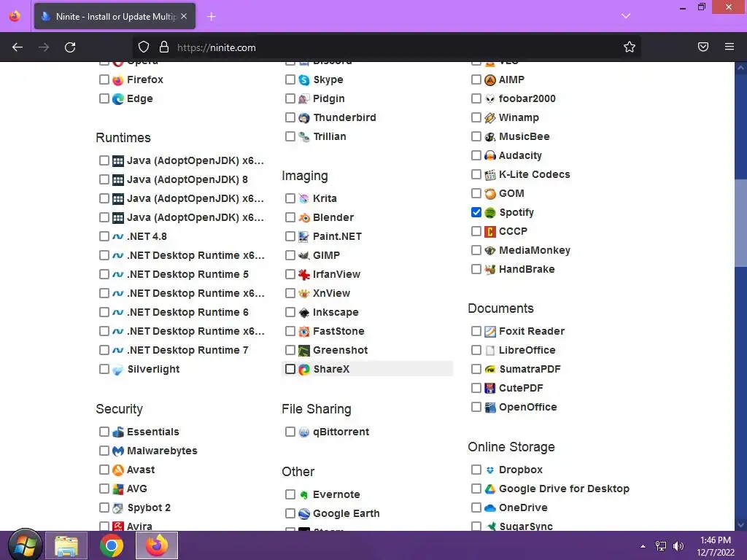Click the taskbar volume icon
The height and width of the screenshot is (560, 747).
click(678, 546)
